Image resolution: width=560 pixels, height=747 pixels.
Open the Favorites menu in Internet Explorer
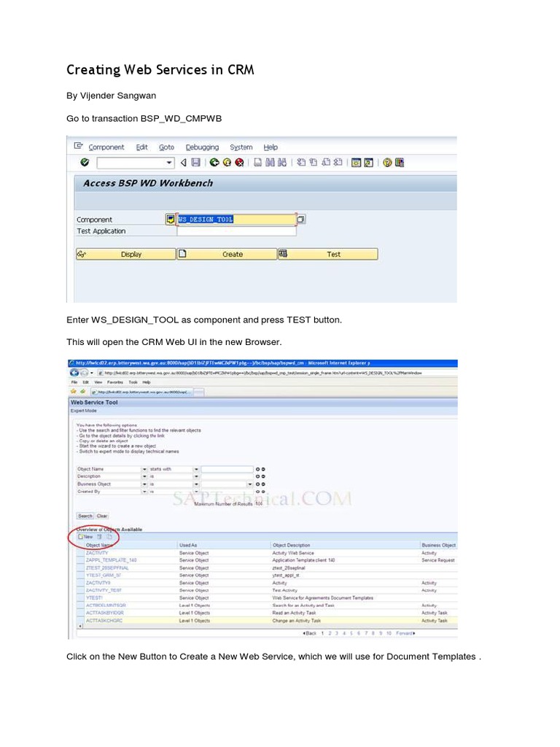click(114, 382)
